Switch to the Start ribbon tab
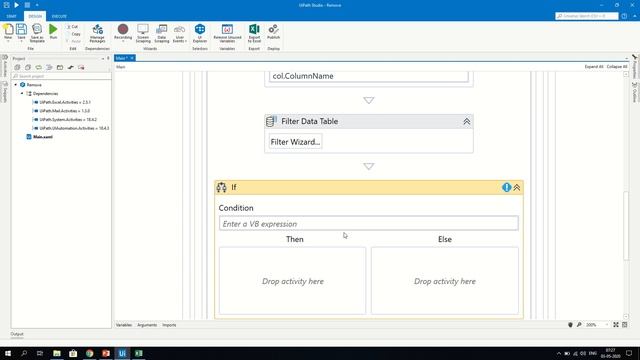This screenshot has height=360, width=640. (11, 16)
